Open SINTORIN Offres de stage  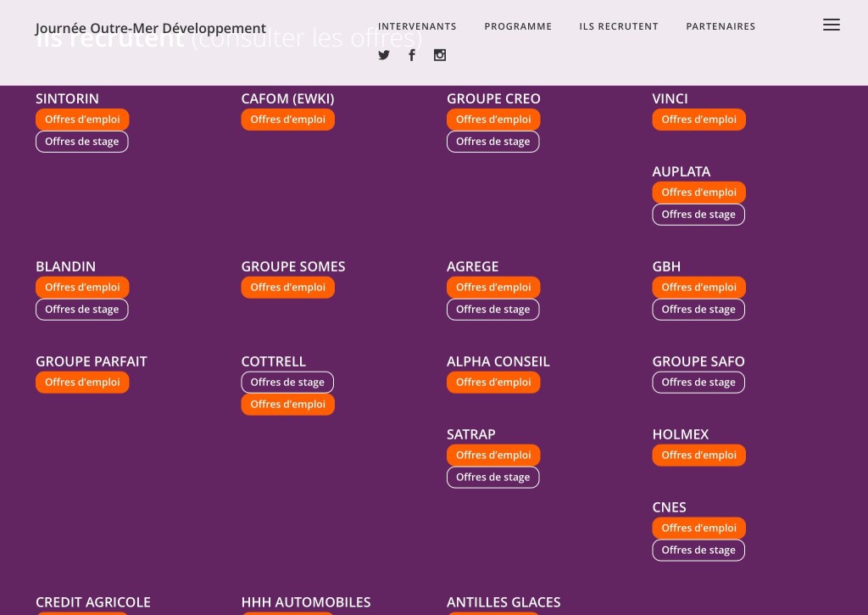pyautogui.click(x=82, y=142)
